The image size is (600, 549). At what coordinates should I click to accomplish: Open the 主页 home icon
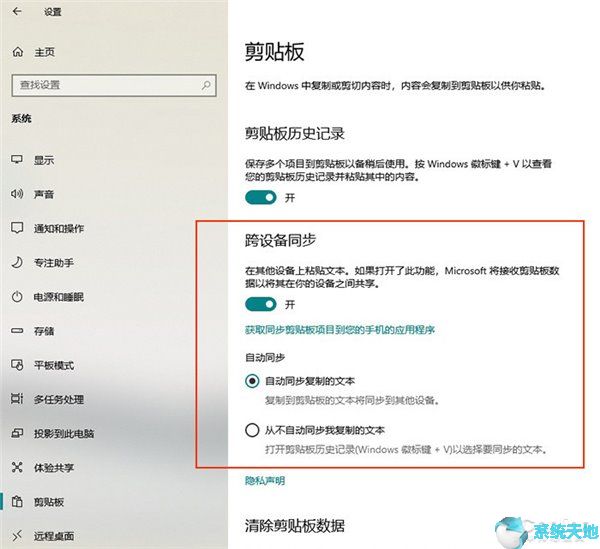click(18, 52)
